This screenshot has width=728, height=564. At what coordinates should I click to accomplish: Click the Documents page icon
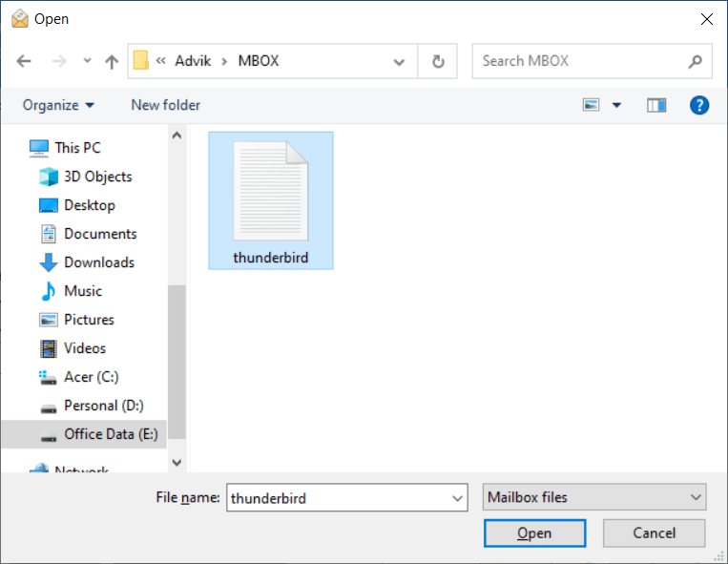point(49,234)
